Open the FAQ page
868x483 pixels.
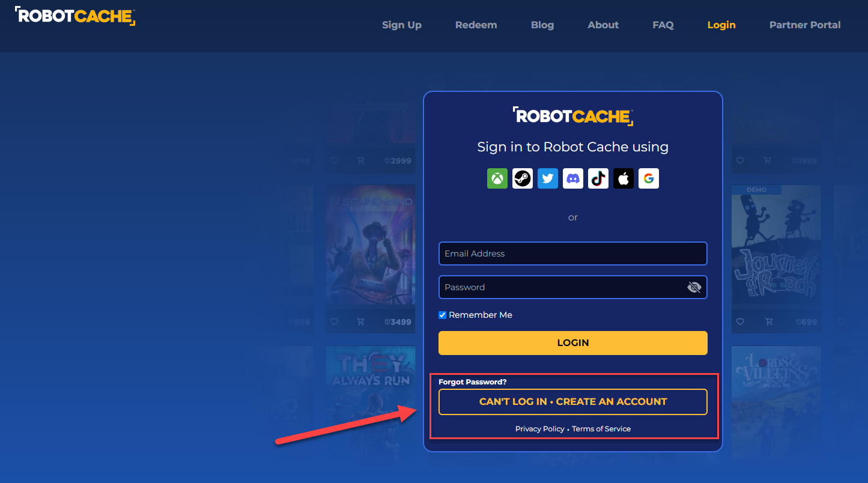(x=663, y=25)
